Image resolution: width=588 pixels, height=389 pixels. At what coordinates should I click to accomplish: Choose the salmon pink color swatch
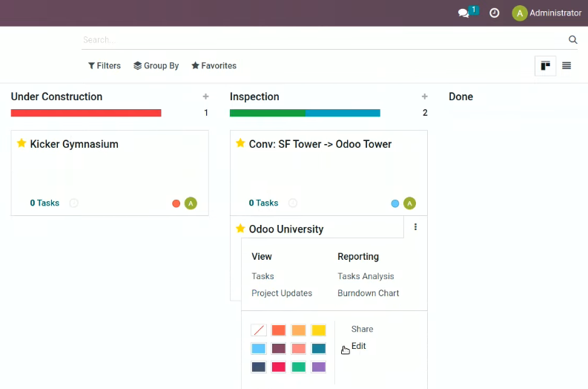tap(299, 348)
